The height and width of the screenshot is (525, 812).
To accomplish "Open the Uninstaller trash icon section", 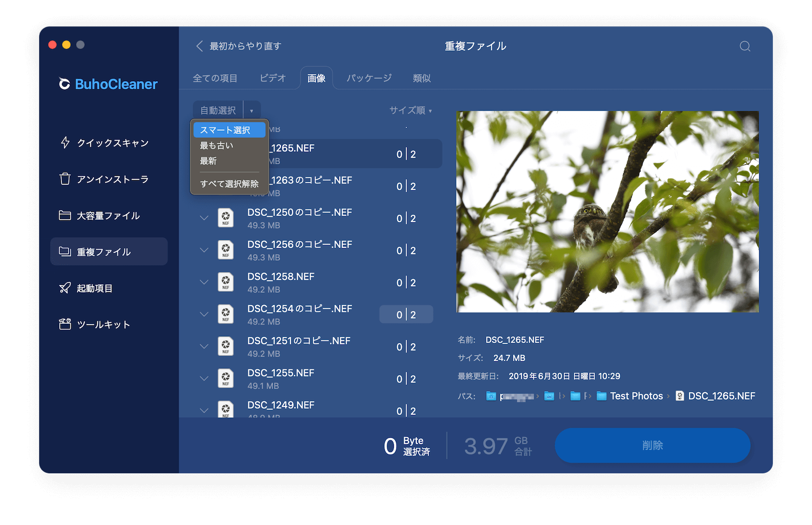I will tap(65, 179).
